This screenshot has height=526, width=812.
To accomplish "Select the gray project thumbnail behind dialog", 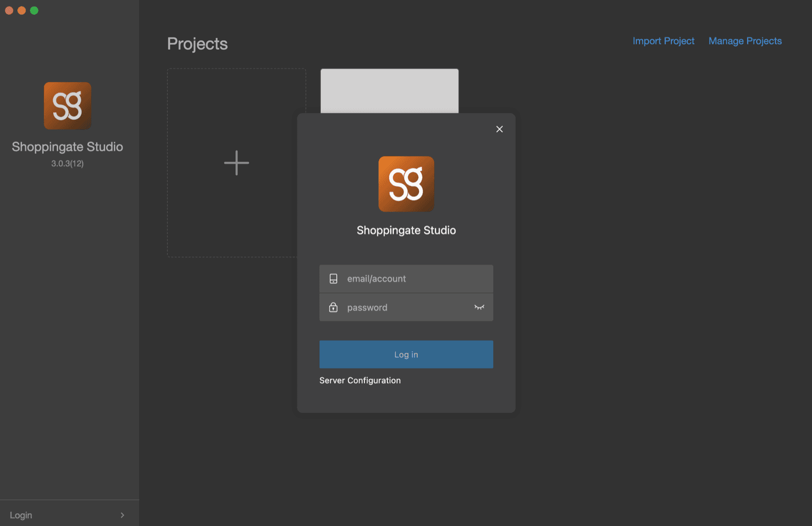I will point(389,91).
